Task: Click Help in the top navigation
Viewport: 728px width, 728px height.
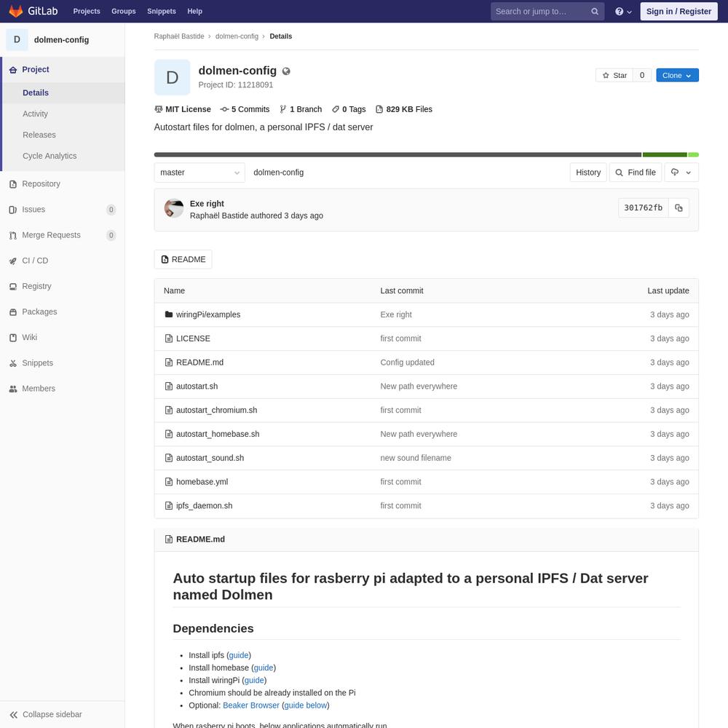Action: [x=194, y=11]
